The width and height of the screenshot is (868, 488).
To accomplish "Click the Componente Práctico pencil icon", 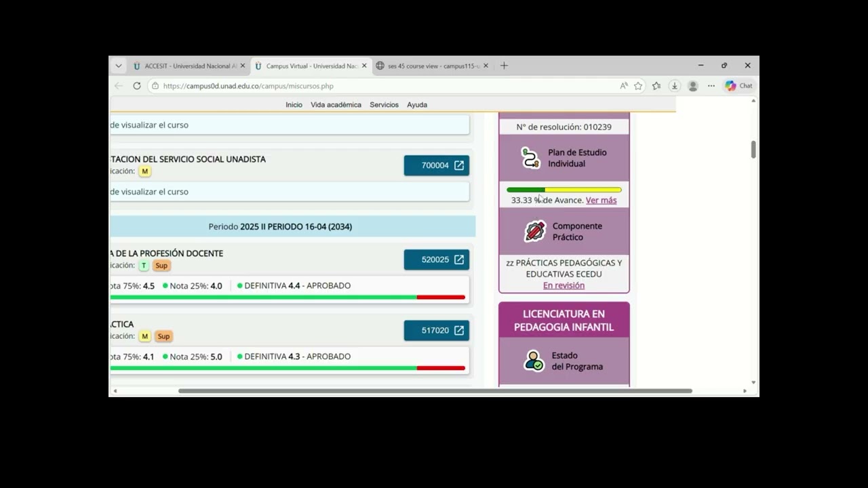I will pos(535,231).
